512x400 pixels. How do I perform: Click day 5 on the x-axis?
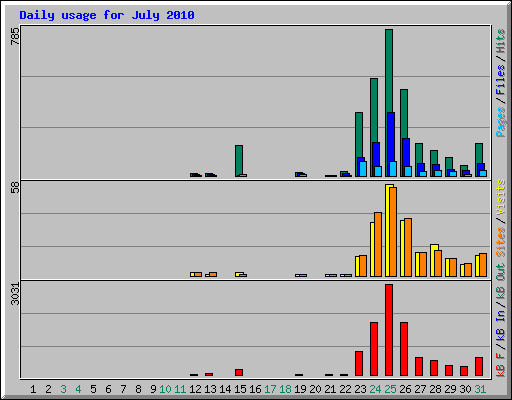93,389
